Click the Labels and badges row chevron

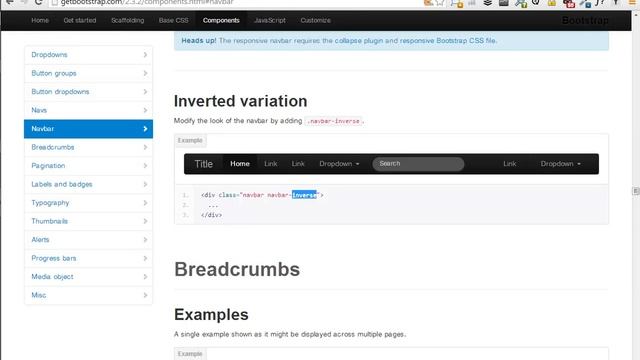coord(145,184)
